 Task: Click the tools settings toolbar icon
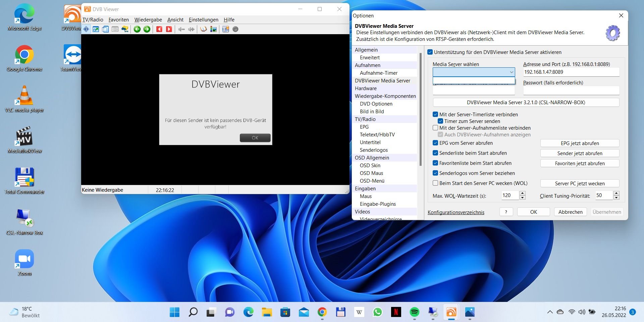point(225,29)
